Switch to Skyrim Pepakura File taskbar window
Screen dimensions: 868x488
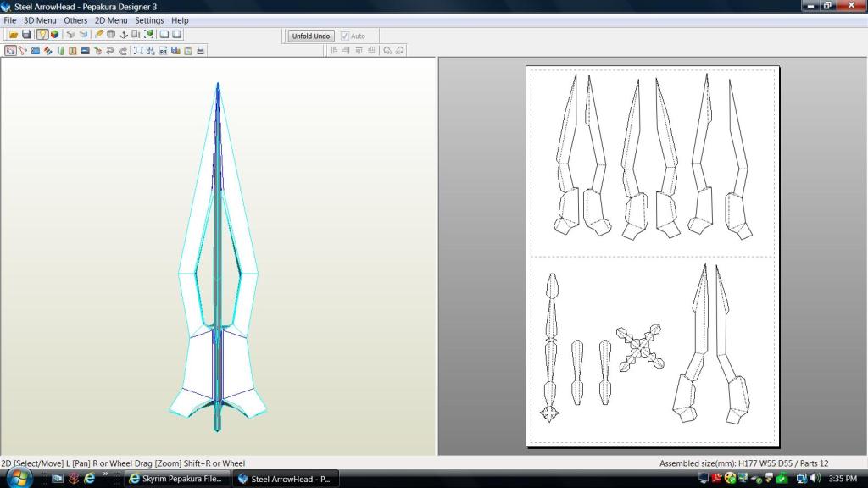[x=176, y=479]
